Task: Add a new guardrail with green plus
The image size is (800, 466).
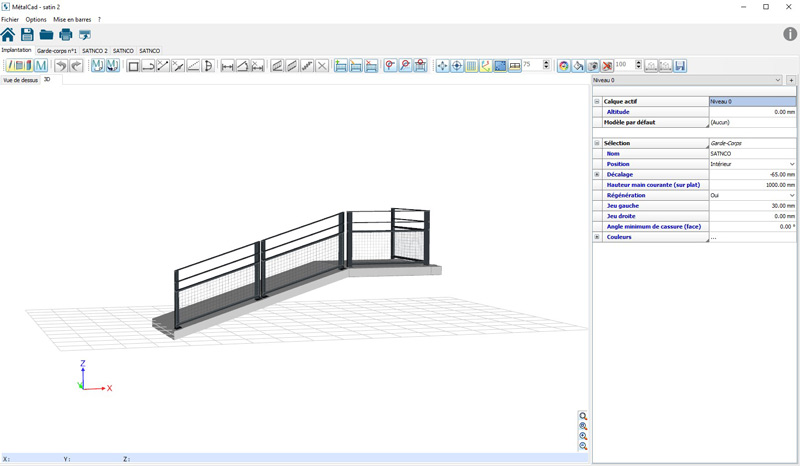Action: [341, 66]
